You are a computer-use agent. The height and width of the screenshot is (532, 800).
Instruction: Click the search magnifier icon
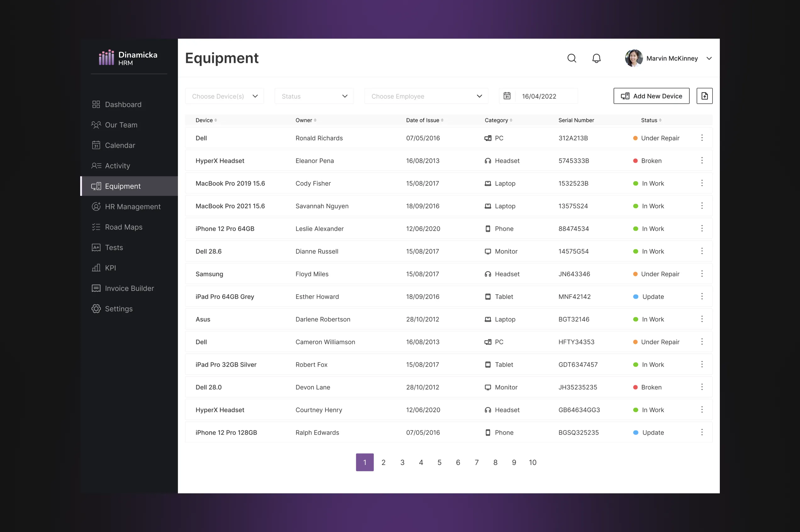point(572,58)
